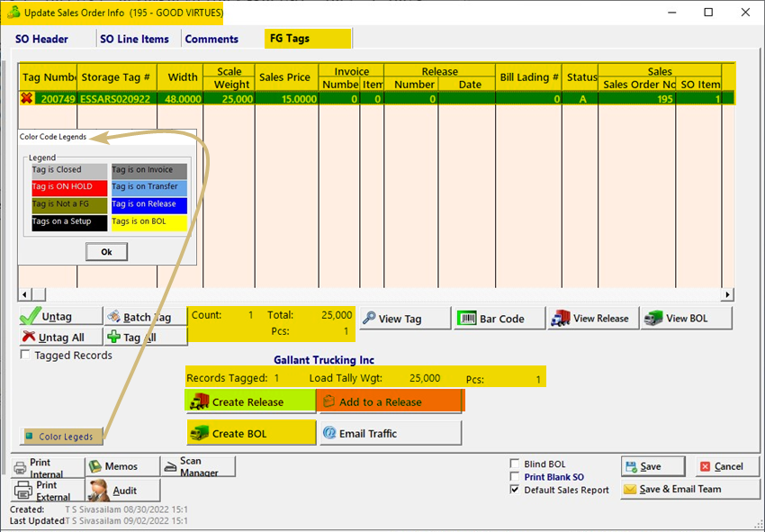Click the Width column header
Screen dimensions: 765x532
coord(180,77)
